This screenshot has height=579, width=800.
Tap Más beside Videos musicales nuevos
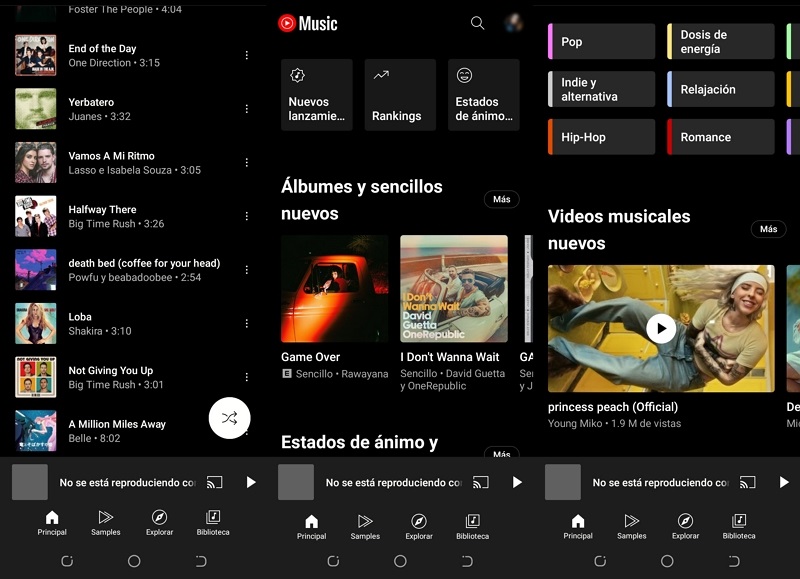(x=768, y=228)
